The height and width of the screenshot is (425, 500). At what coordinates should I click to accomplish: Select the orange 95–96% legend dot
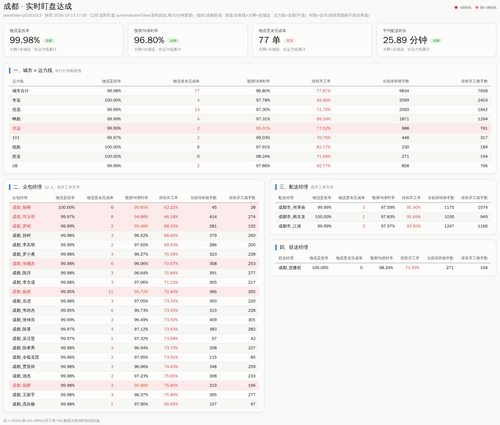[477, 7]
